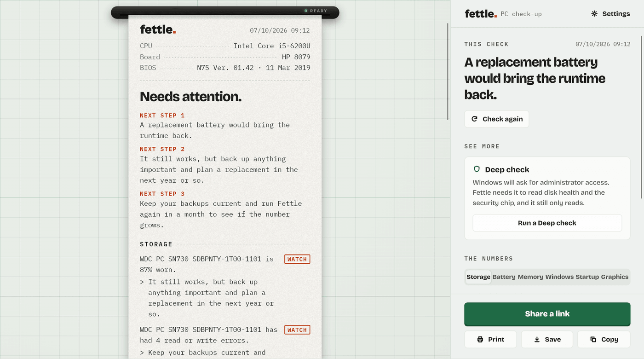
Task: Click the STORAGE section heading on receipt
Action: (x=156, y=244)
